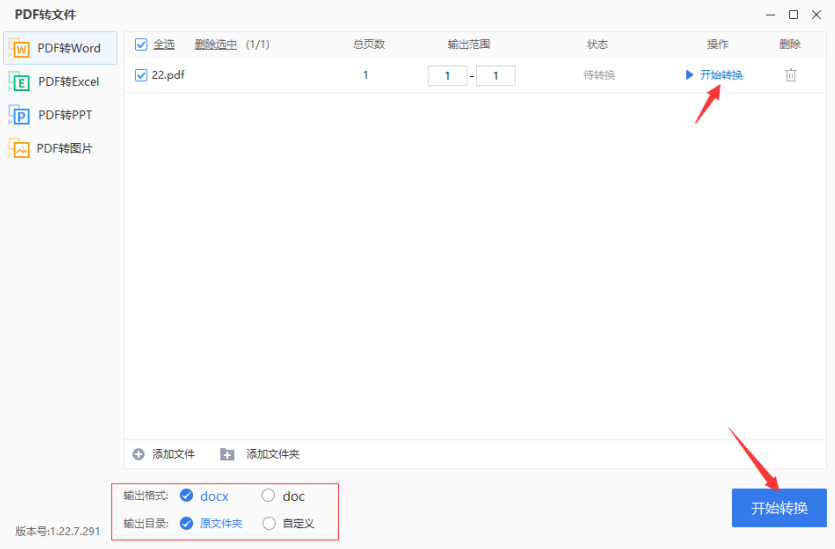Toggle the 全选 checkbox
835x549 pixels.
point(141,44)
